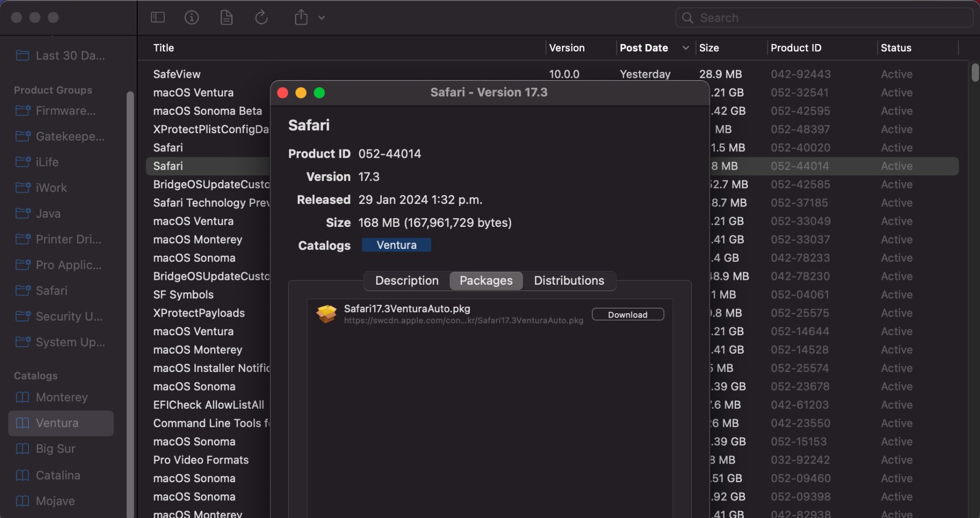Open the Catalina catalog

pyautogui.click(x=61, y=475)
